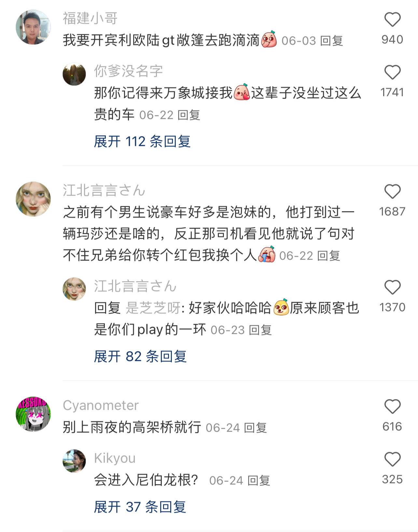The width and height of the screenshot is (418, 532).
Task: Like 江北言言さん's comment with 1687 likes
Action: click(x=392, y=192)
